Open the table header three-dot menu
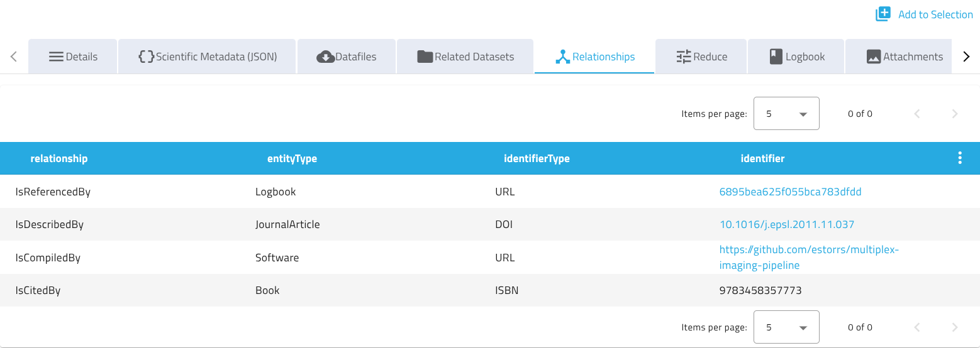Screen dimensions: 980x348 click(x=959, y=158)
